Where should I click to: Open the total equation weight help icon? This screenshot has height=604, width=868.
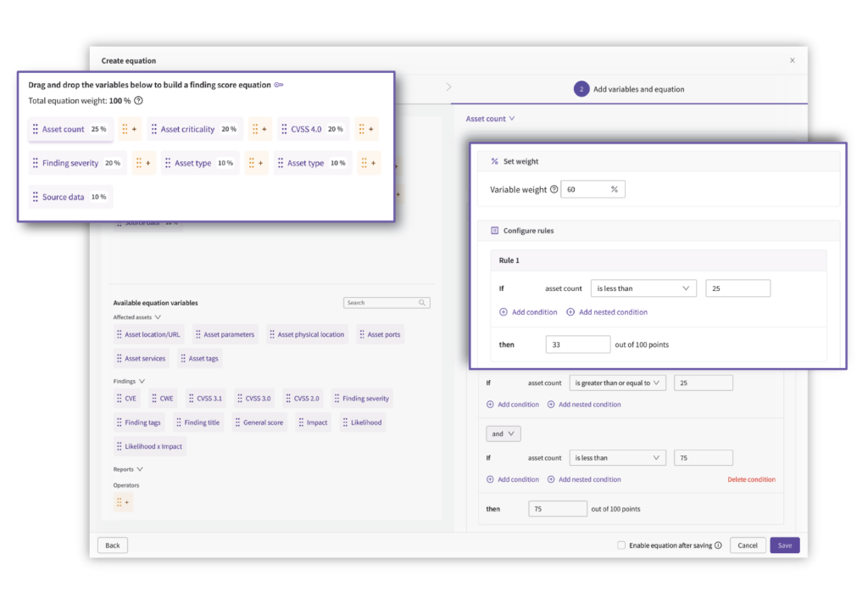[x=138, y=101]
